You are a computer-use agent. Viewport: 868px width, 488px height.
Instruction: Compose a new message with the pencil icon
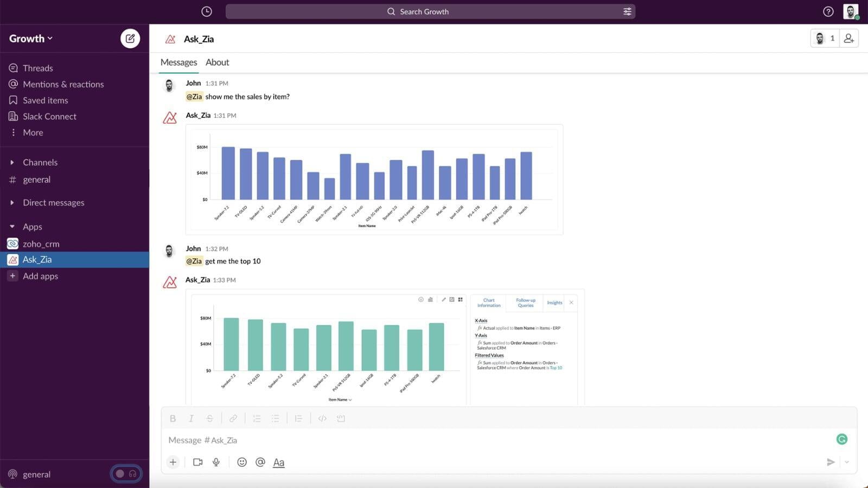[130, 39]
